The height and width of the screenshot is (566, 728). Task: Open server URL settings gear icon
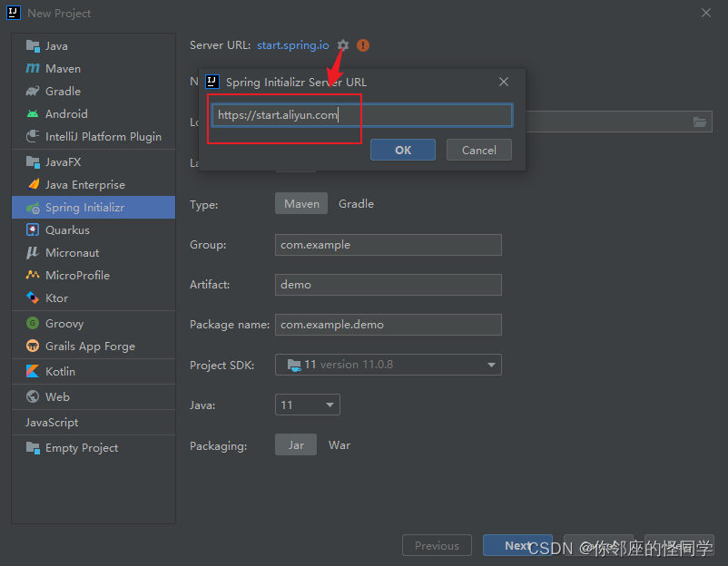[x=342, y=45]
